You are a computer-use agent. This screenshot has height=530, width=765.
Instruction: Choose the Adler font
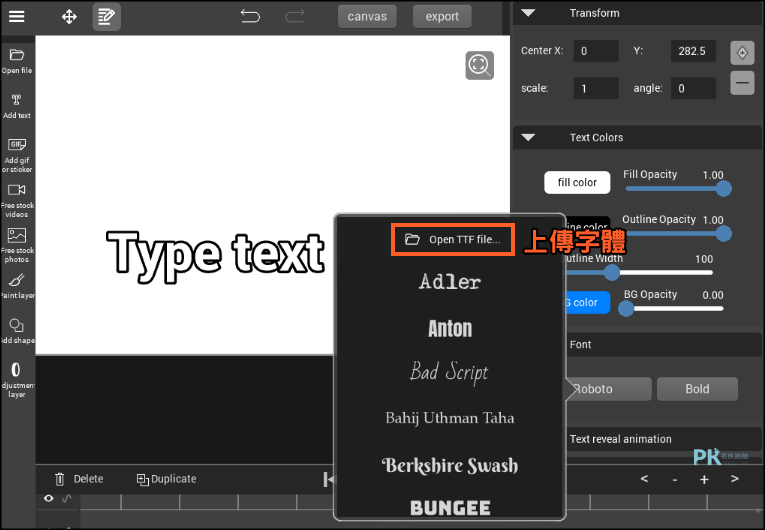450,282
